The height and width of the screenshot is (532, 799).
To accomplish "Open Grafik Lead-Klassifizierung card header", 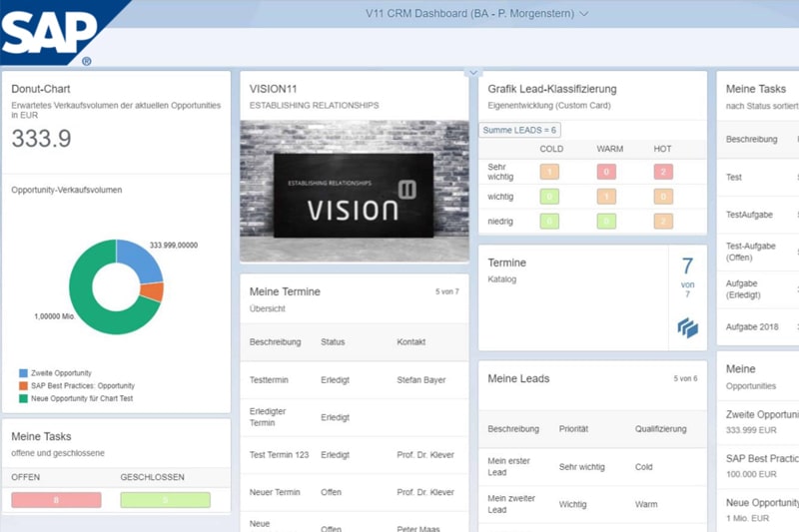I will point(592,96).
